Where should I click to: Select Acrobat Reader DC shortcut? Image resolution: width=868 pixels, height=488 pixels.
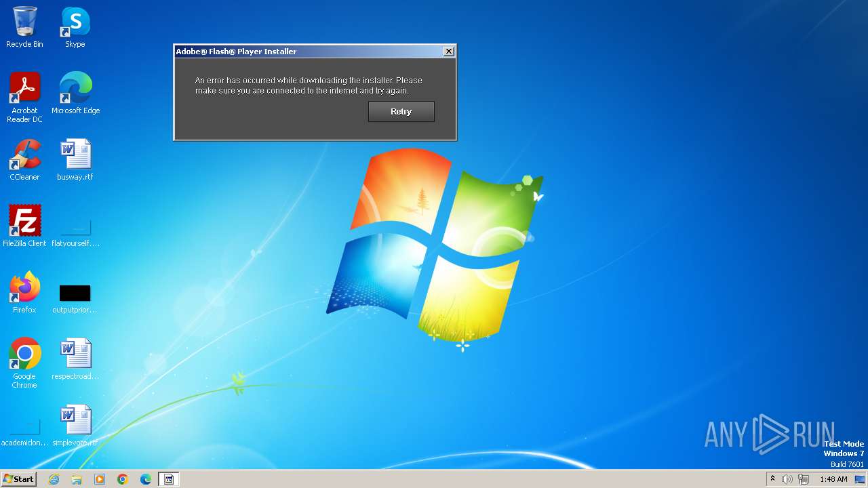coord(24,98)
